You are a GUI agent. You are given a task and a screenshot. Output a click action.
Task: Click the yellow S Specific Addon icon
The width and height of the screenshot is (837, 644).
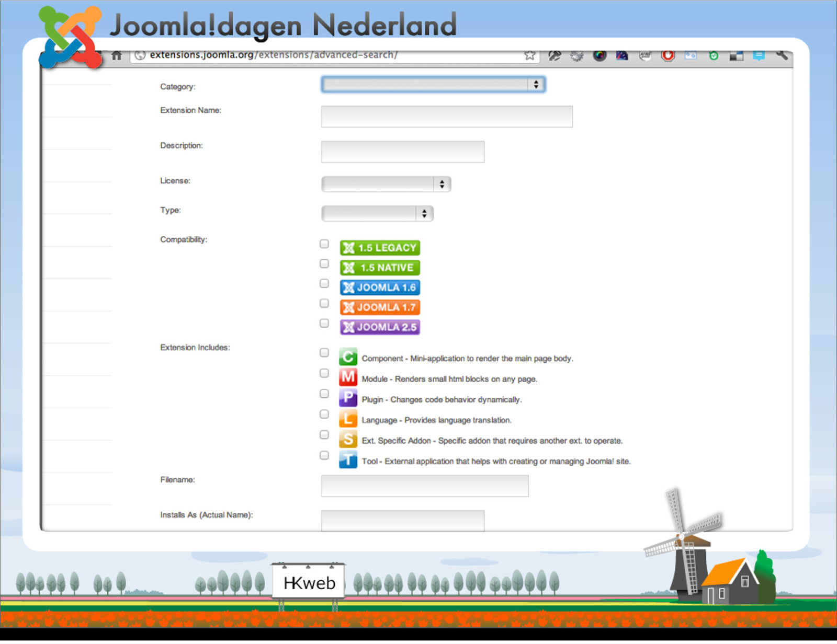[x=348, y=439]
